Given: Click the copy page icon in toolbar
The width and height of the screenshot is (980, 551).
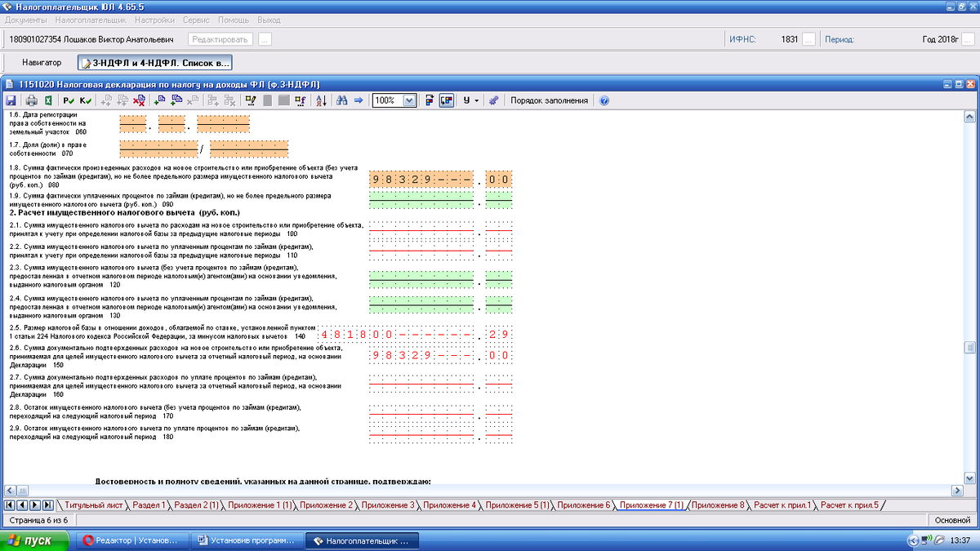Looking at the screenshot, I should 177,100.
